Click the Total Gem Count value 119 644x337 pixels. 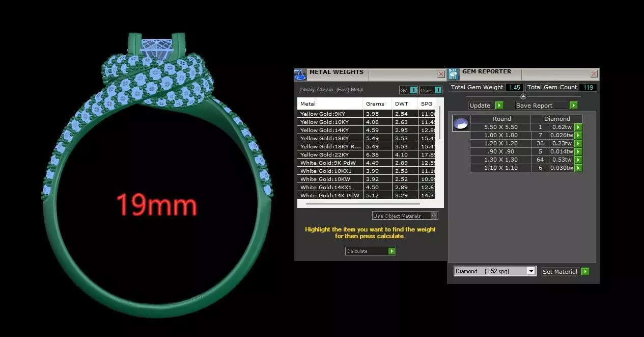(x=588, y=87)
